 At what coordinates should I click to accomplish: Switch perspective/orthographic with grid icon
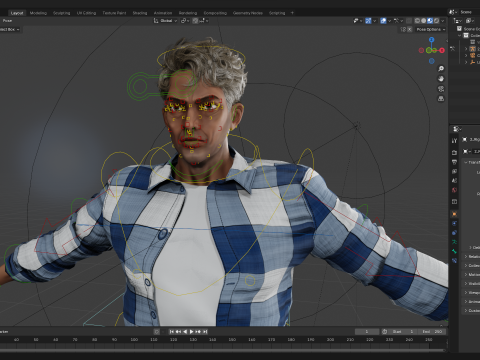click(x=441, y=99)
